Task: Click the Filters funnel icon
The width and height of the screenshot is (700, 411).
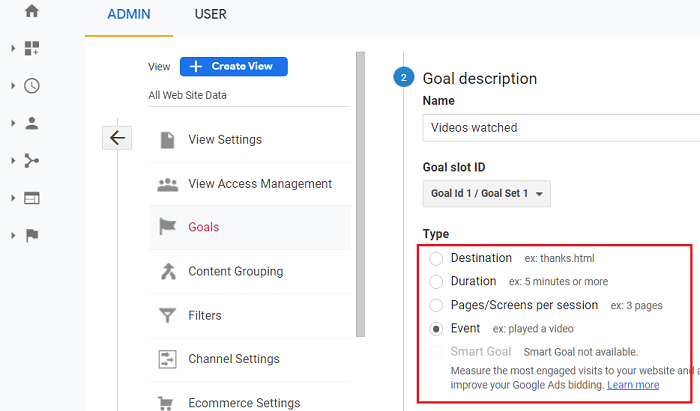Action: [x=167, y=316]
